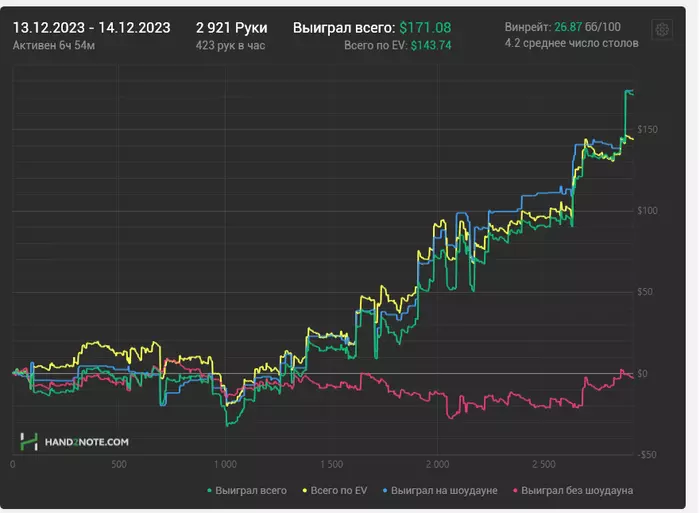
Task: Click the 'Винрейт:' label
Action: pos(528,27)
